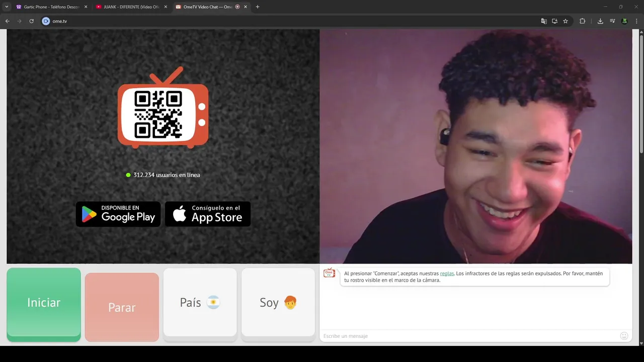Open the App Store download badge
Viewport: 644px width, 362px height.
point(208,214)
